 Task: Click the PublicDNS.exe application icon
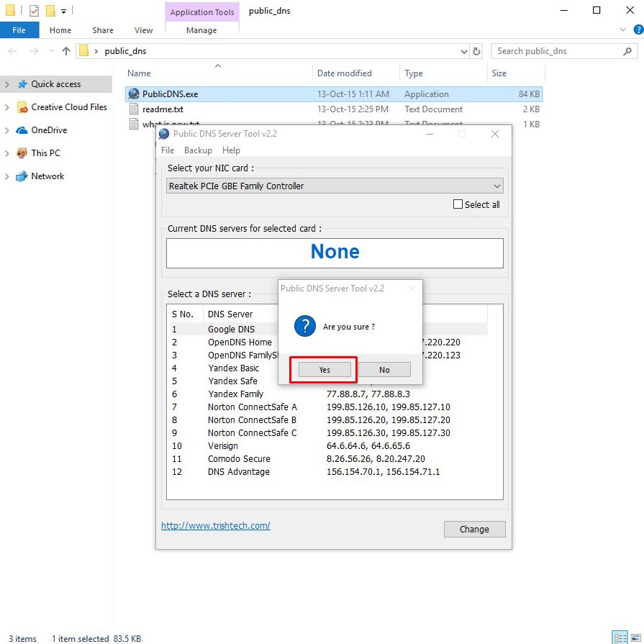133,94
